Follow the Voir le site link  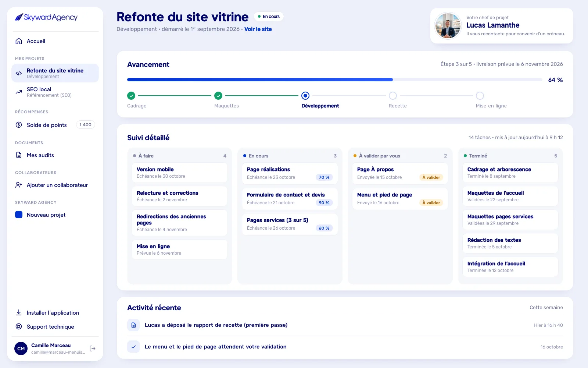pos(258,29)
